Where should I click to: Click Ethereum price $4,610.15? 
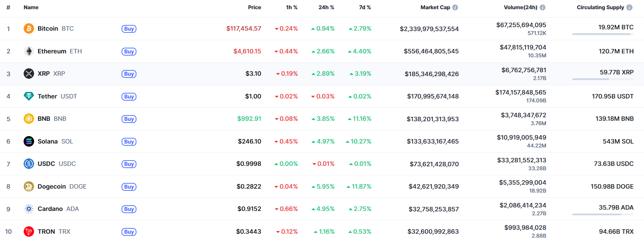point(247,51)
